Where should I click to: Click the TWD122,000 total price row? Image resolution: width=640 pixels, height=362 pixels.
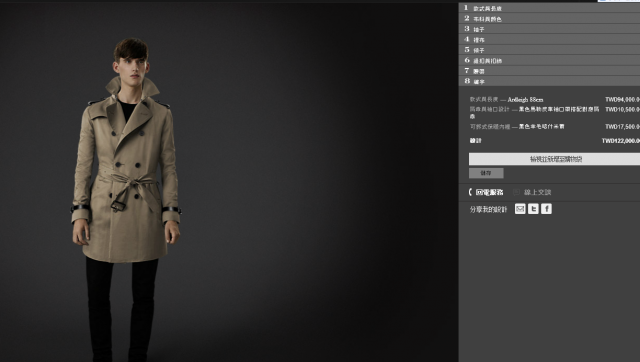pyautogui.click(x=554, y=141)
